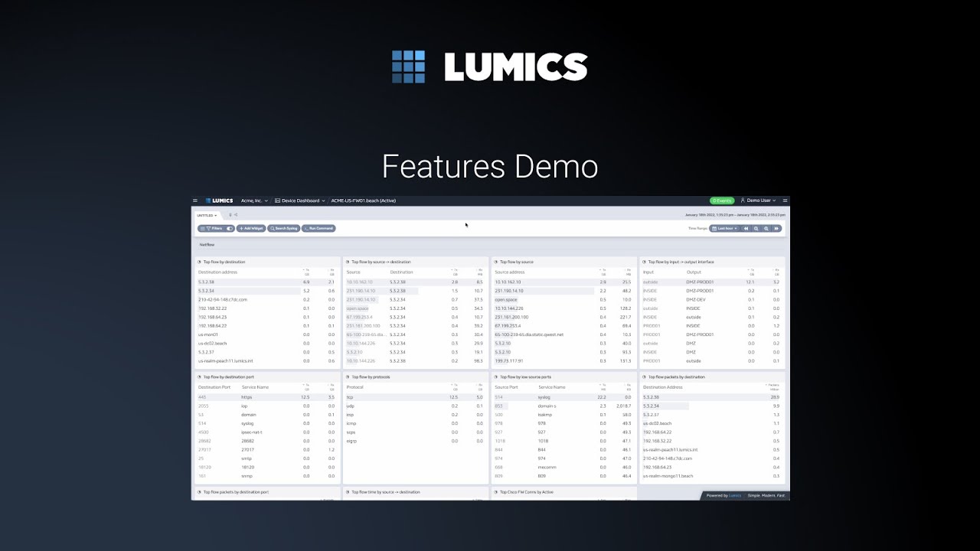This screenshot has width=980, height=551.
Task: Click isakmp in low source ports table
Action: point(545,415)
